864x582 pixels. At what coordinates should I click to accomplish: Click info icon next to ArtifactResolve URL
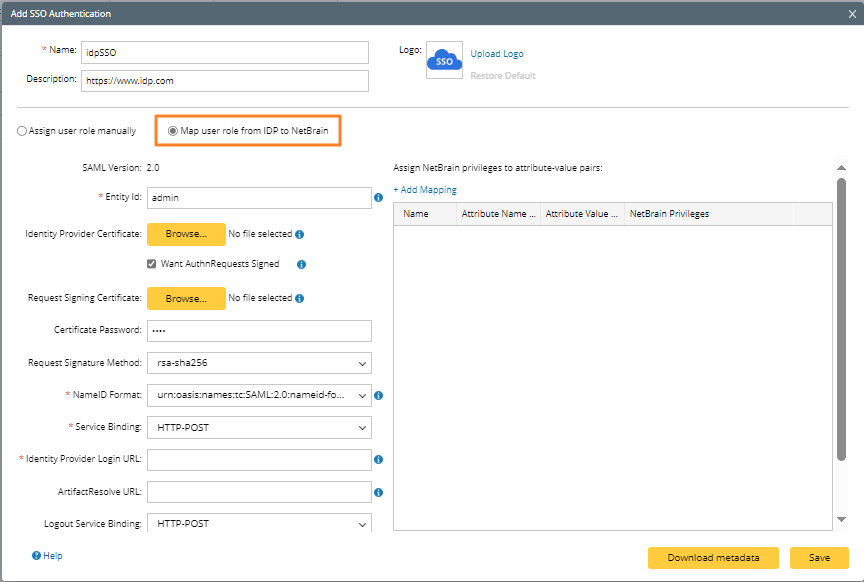tap(379, 492)
